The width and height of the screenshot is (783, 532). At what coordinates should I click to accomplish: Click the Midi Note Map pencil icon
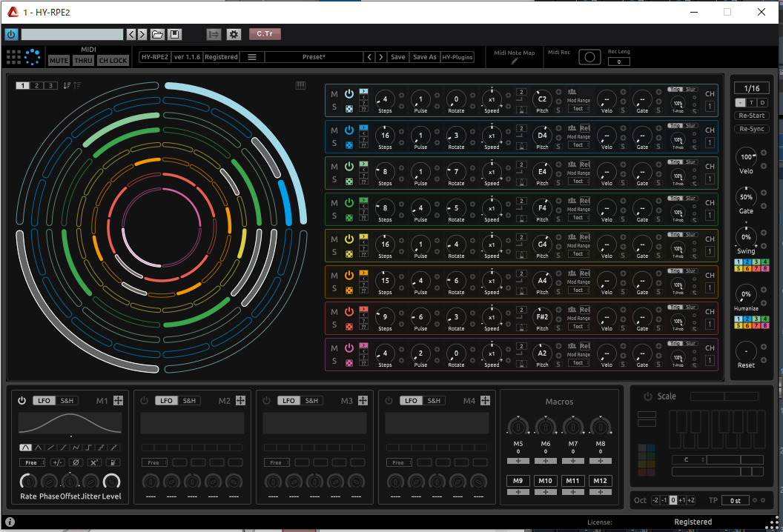click(x=515, y=61)
